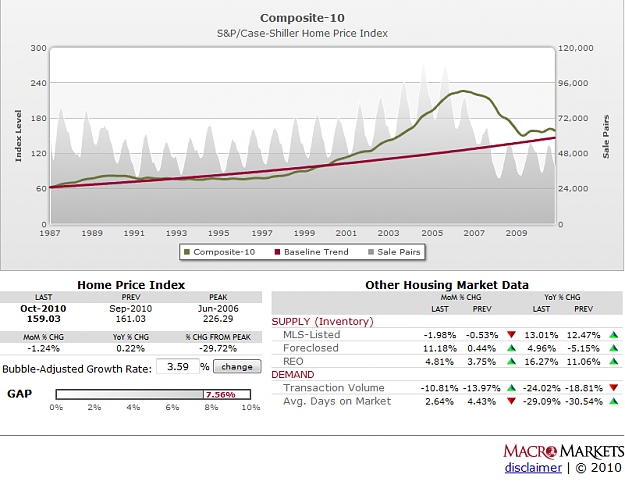
Task: Select the Avg. Days on Market label
Action: pyautogui.click(x=337, y=401)
